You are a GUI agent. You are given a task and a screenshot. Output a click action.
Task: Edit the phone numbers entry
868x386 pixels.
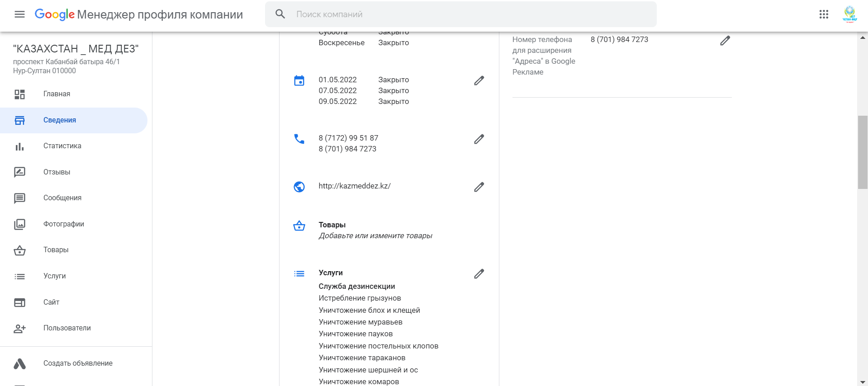pos(479,139)
